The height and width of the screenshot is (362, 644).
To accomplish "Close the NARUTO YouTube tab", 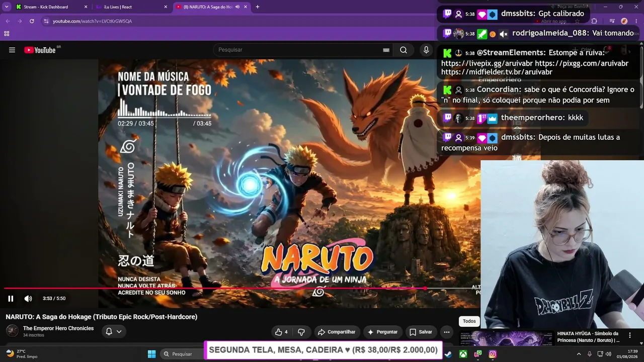I will 246,7.
